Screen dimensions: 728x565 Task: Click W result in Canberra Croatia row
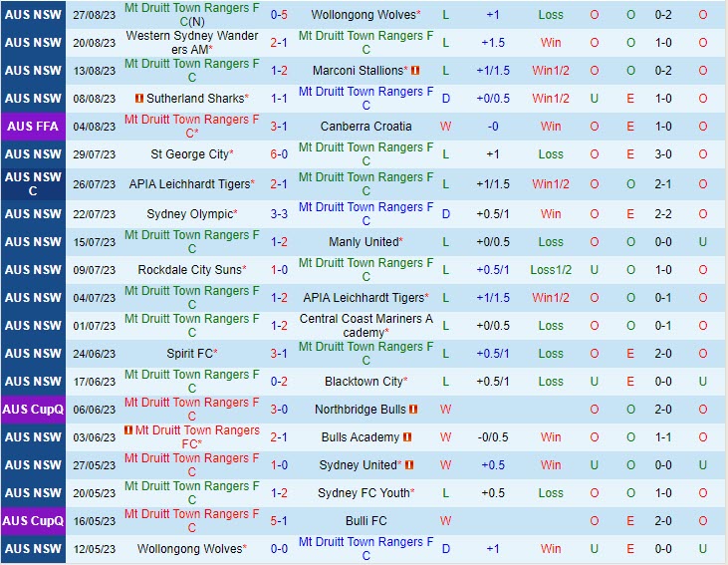(445, 127)
